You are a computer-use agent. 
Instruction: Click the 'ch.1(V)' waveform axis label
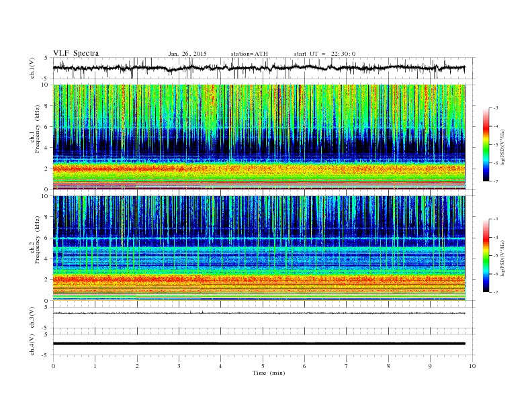[32, 68]
